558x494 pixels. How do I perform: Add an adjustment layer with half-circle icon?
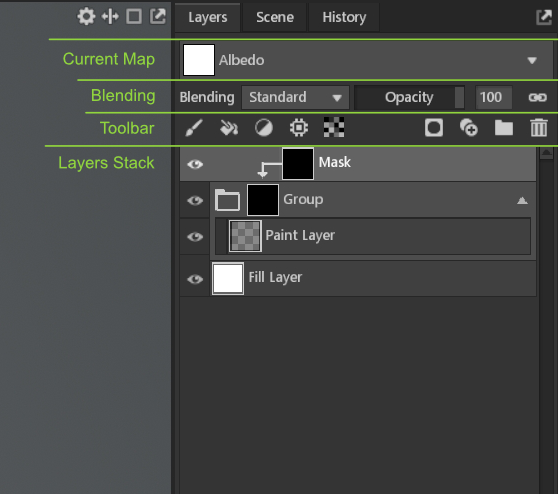[x=264, y=128]
